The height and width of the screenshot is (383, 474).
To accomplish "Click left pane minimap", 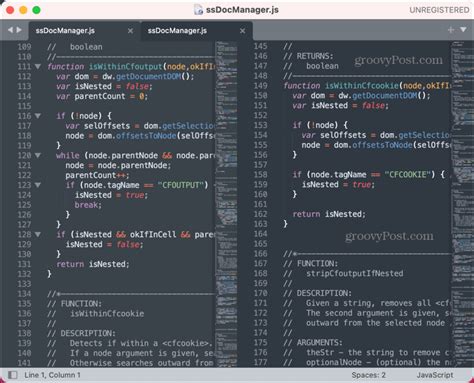I will 226,203.
